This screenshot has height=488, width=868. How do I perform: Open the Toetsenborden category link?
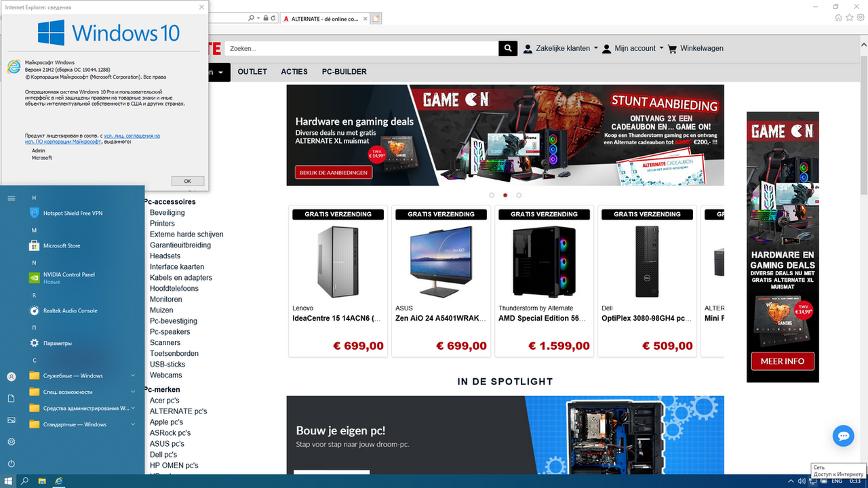(174, 354)
